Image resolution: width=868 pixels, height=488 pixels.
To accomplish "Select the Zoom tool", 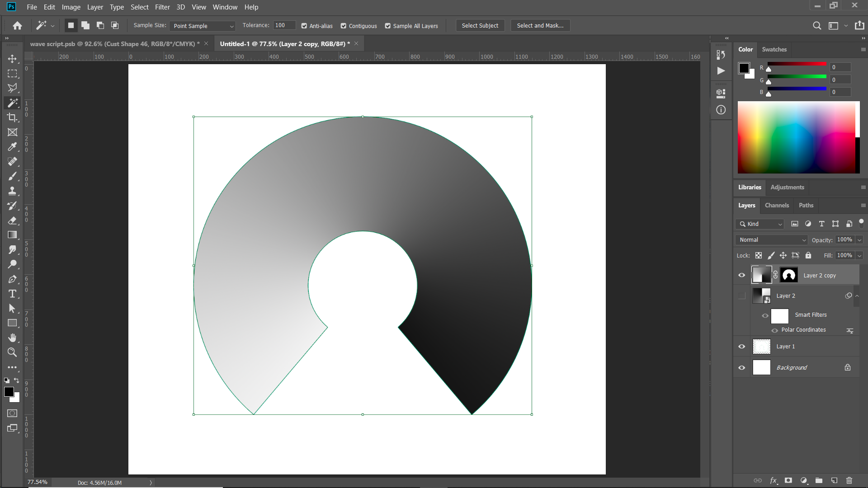I will tap(12, 352).
